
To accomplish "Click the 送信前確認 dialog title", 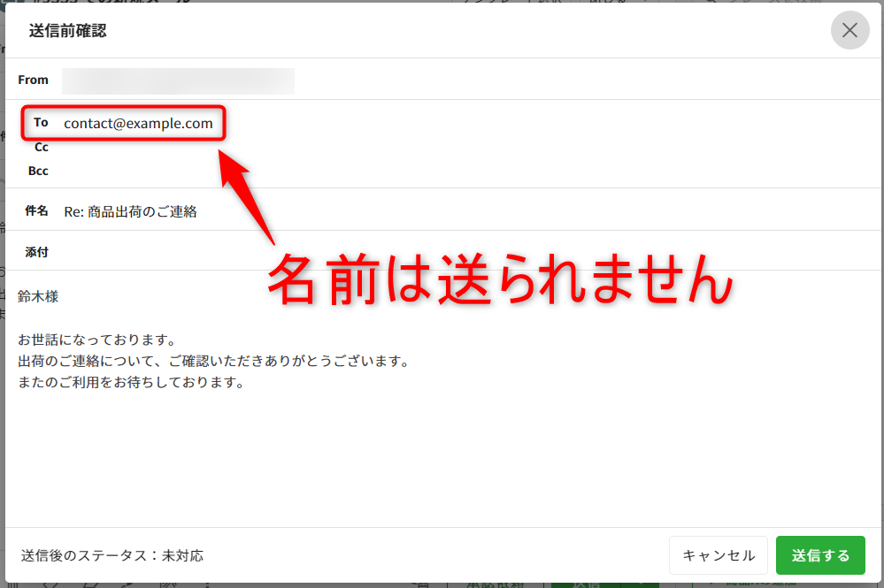I will [x=67, y=31].
